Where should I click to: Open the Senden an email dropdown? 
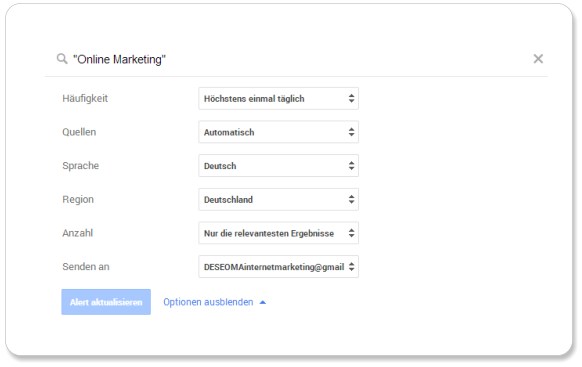278,266
